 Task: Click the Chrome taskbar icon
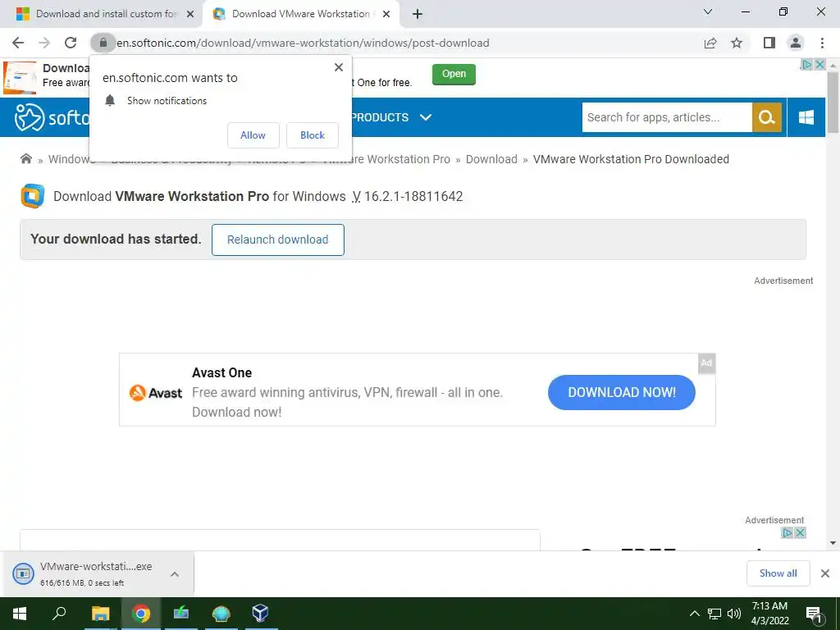click(x=141, y=614)
